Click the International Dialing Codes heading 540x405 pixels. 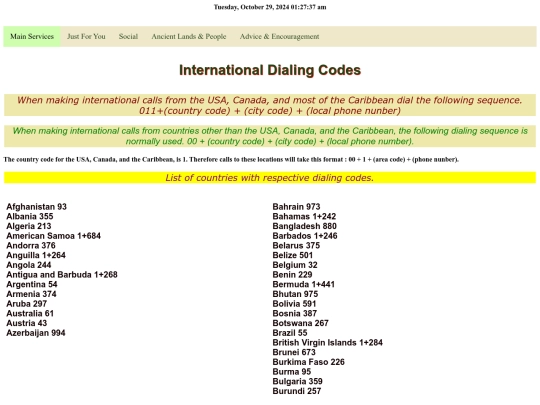click(x=270, y=70)
